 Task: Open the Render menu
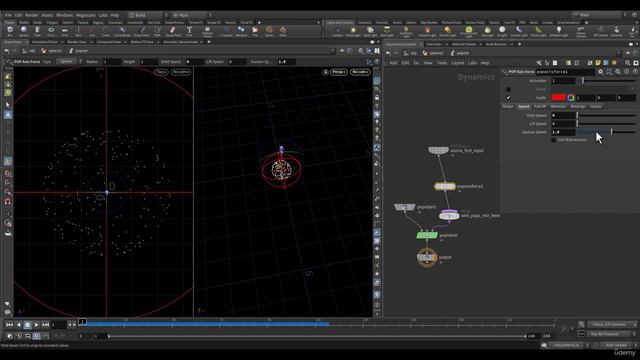point(31,15)
